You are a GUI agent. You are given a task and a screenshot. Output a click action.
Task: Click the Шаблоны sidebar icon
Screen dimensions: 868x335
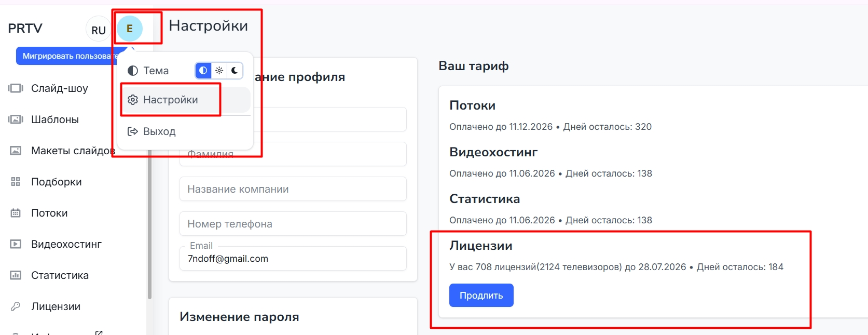point(16,119)
